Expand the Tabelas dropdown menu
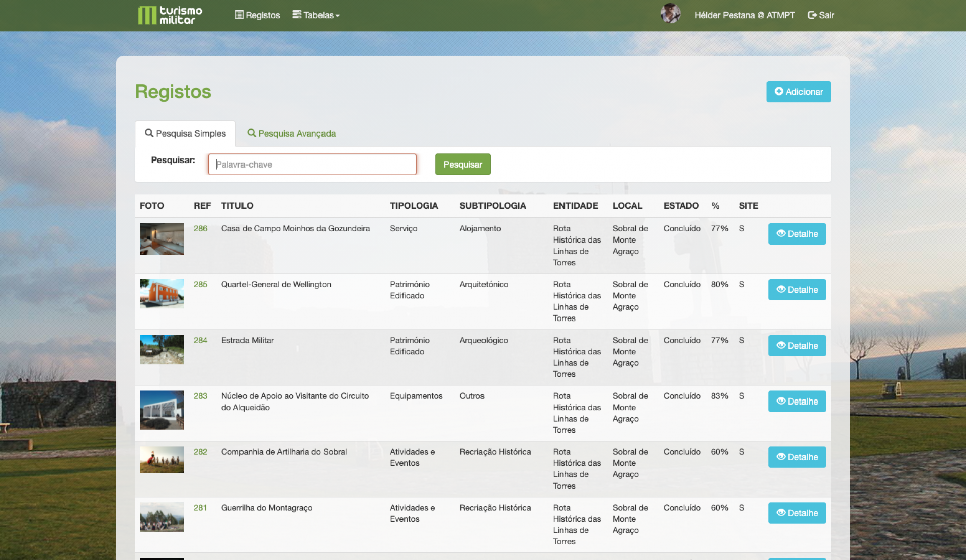The height and width of the screenshot is (560, 966). pyautogui.click(x=316, y=15)
